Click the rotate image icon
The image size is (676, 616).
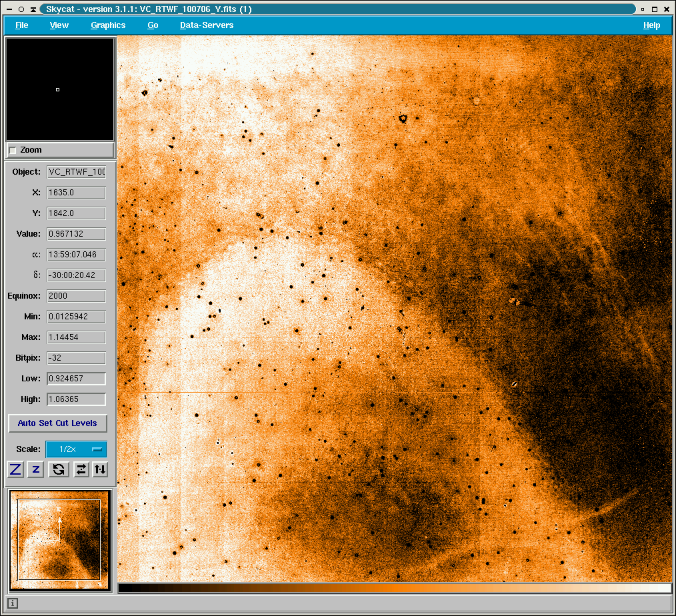(x=59, y=469)
